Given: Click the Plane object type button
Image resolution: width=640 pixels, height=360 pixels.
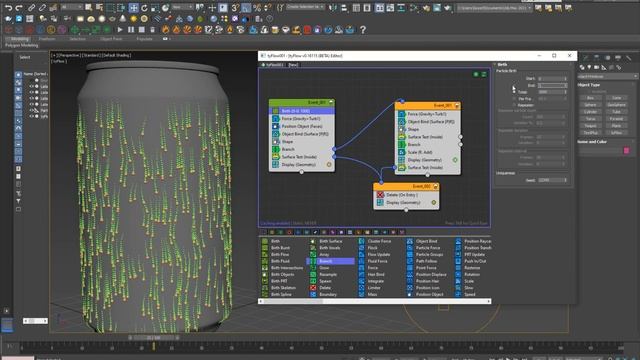Looking at the screenshot, I should (x=616, y=126).
